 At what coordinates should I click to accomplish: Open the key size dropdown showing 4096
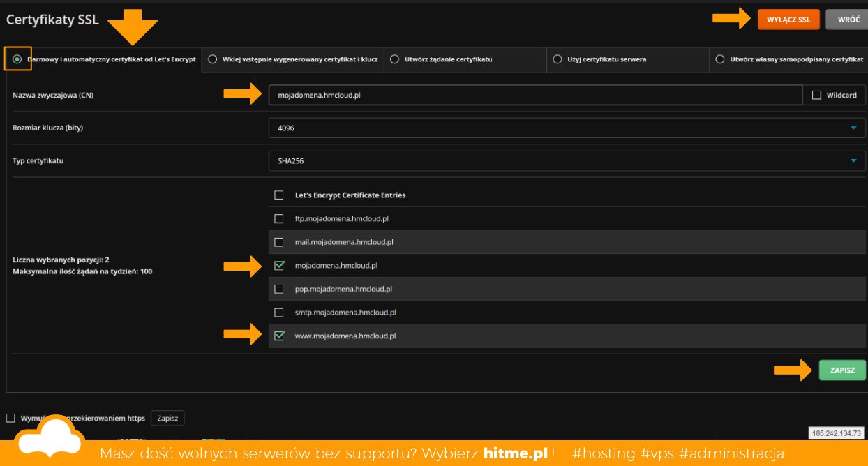tap(567, 128)
